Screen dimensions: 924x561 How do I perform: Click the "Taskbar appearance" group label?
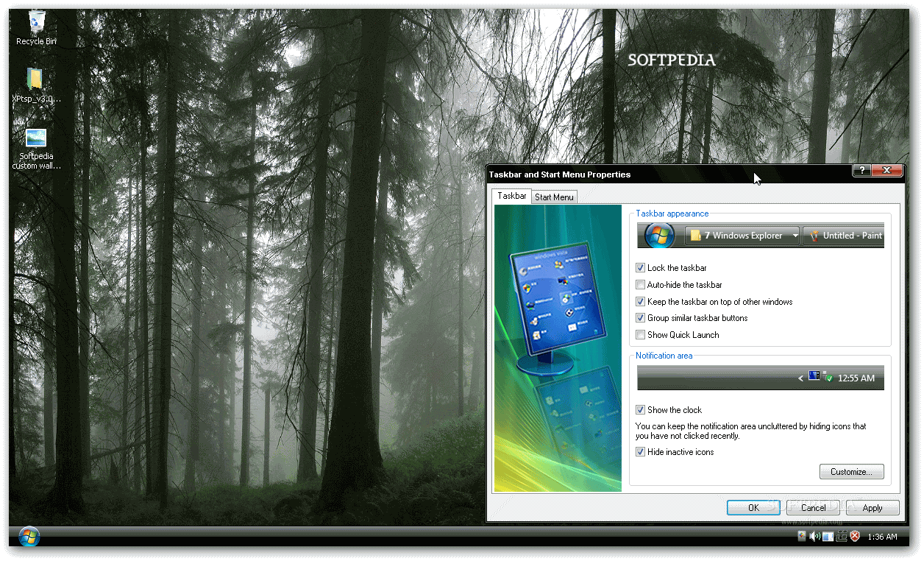(672, 214)
